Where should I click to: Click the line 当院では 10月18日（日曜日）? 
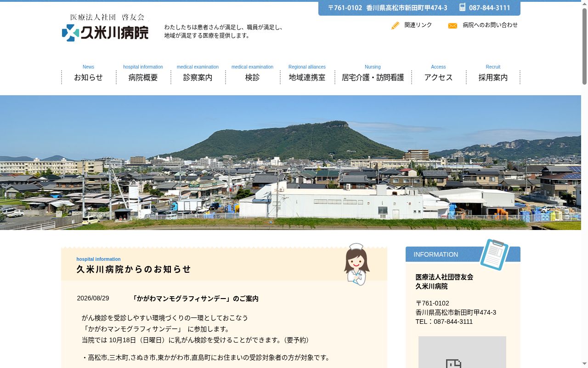tap(195, 340)
